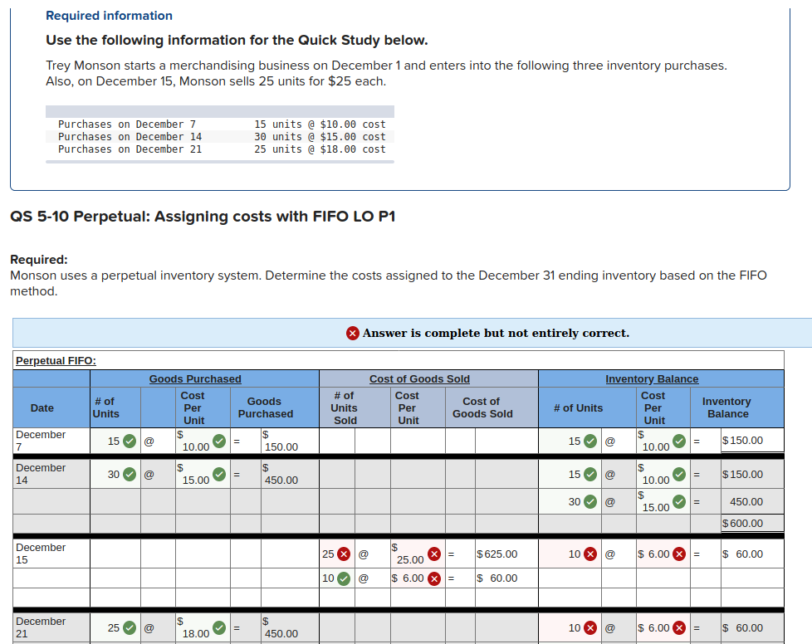Click green check beside 25 units purchased December 21
The width and height of the screenshot is (812, 644).
(130, 628)
